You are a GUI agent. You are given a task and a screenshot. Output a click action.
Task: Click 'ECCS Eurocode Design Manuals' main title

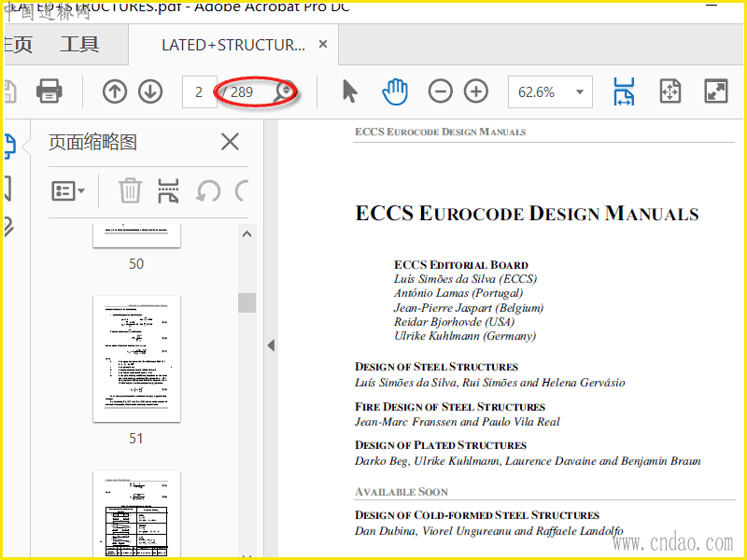[528, 214]
